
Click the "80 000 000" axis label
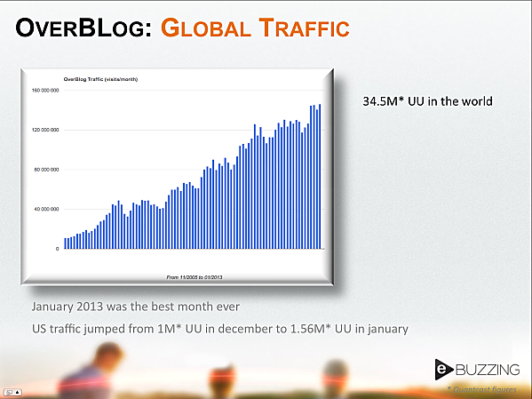pos(47,170)
